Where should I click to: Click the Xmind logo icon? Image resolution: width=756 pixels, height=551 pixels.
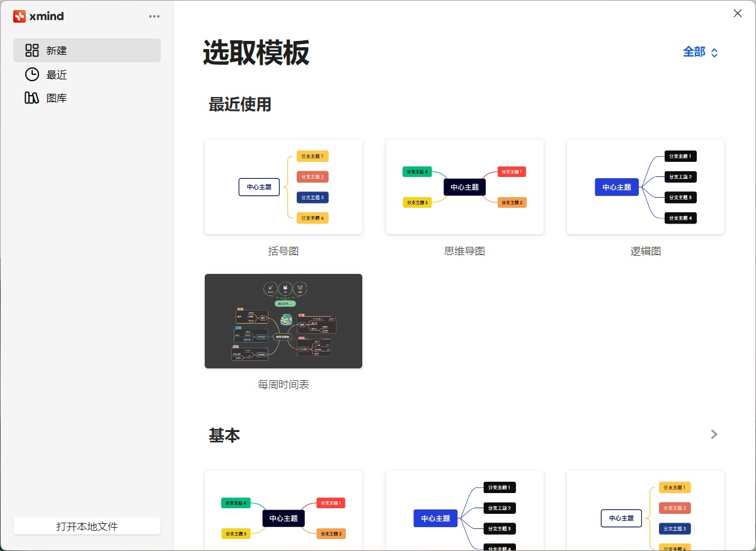click(20, 16)
